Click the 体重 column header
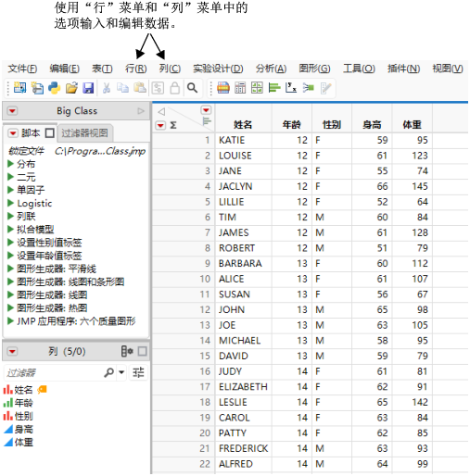The image size is (470, 476). [x=412, y=125]
